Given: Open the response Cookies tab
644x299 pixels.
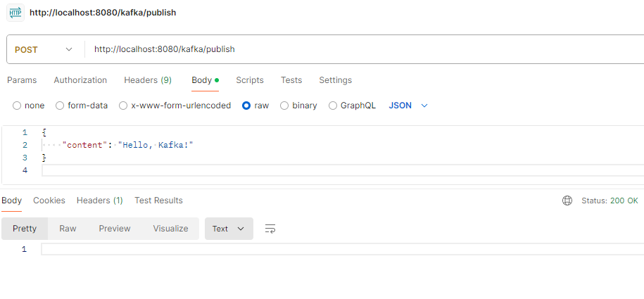Looking at the screenshot, I should (x=49, y=201).
